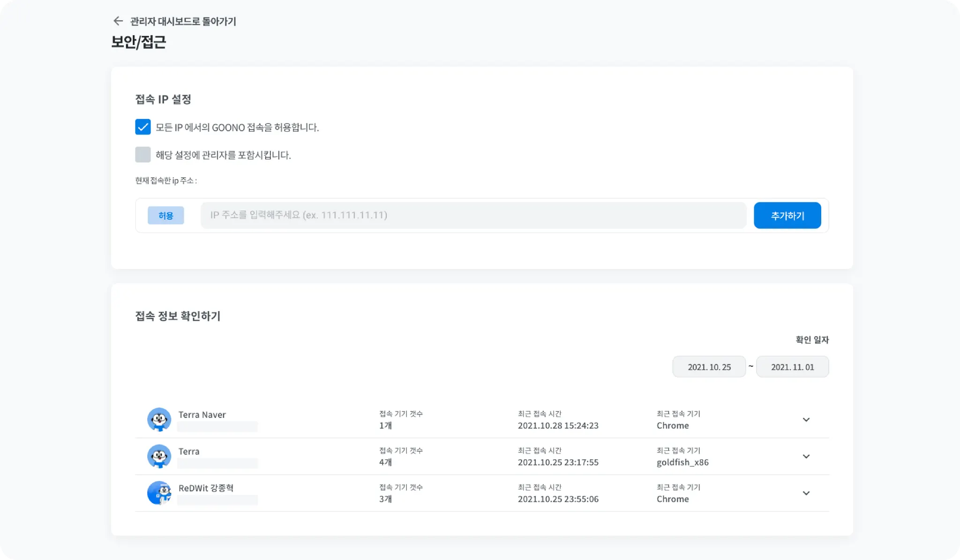The height and width of the screenshot is (560, 960).
Task: Click ReDWit 강종혁's profile avatar
Action: tap(159, 493)
